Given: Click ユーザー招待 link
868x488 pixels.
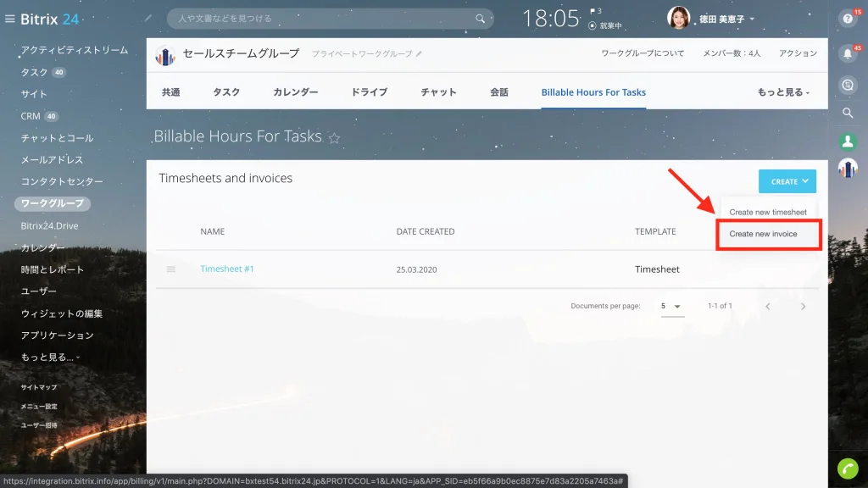Looking at the screenshot, I should tap(39, 425).
